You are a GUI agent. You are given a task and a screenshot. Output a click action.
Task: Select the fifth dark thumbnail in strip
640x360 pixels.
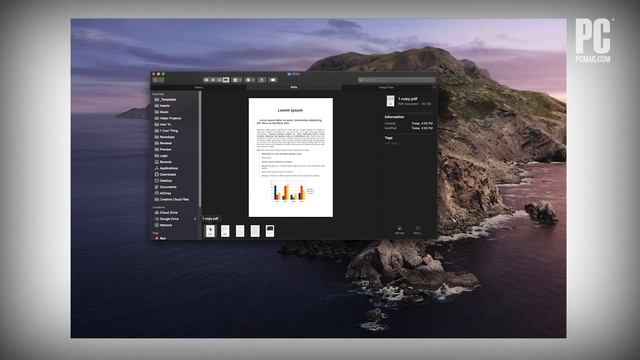point(270,231)
